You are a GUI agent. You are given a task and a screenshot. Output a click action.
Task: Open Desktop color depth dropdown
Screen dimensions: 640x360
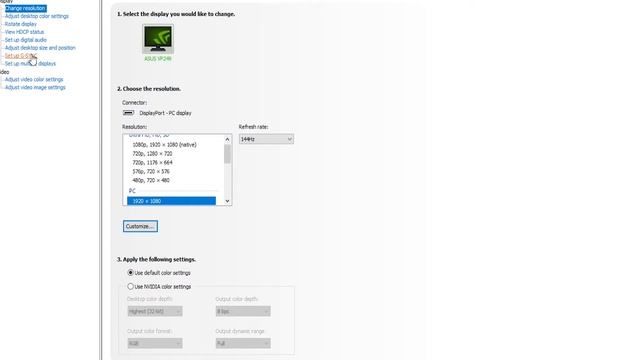[x=155, y=311]
